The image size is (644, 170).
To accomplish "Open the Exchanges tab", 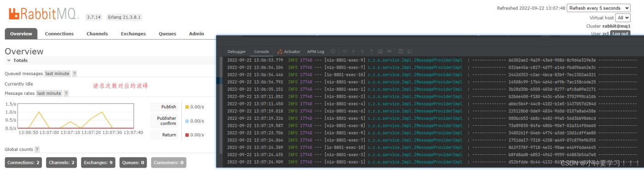I will coord(133,34).
